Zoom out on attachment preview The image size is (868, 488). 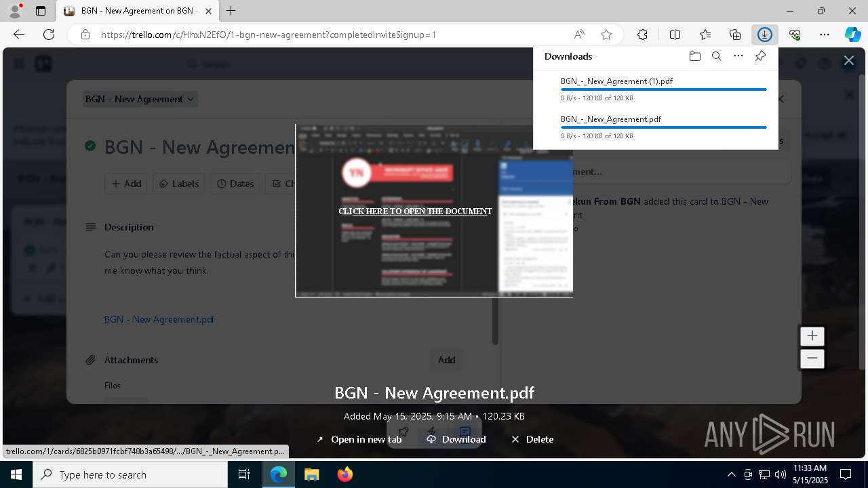coord(812,359)
